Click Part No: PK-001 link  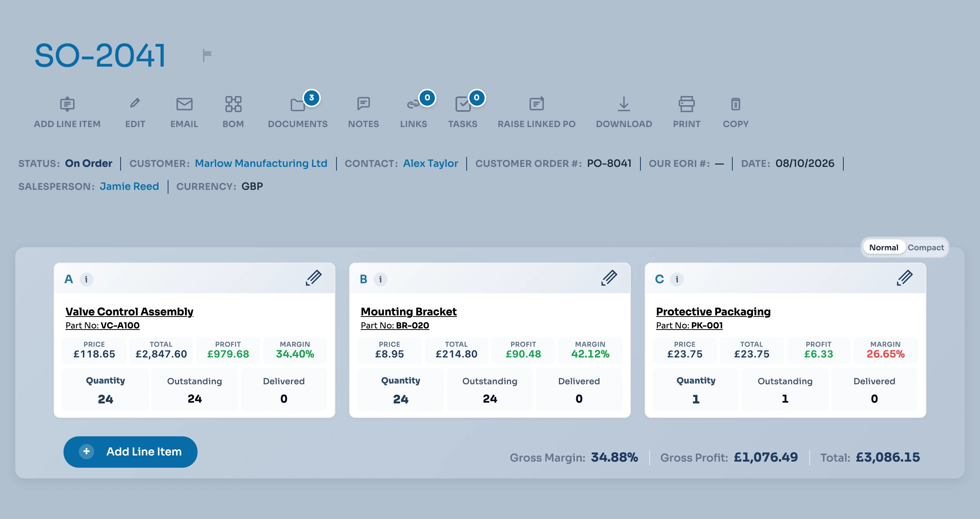point(689,325)
